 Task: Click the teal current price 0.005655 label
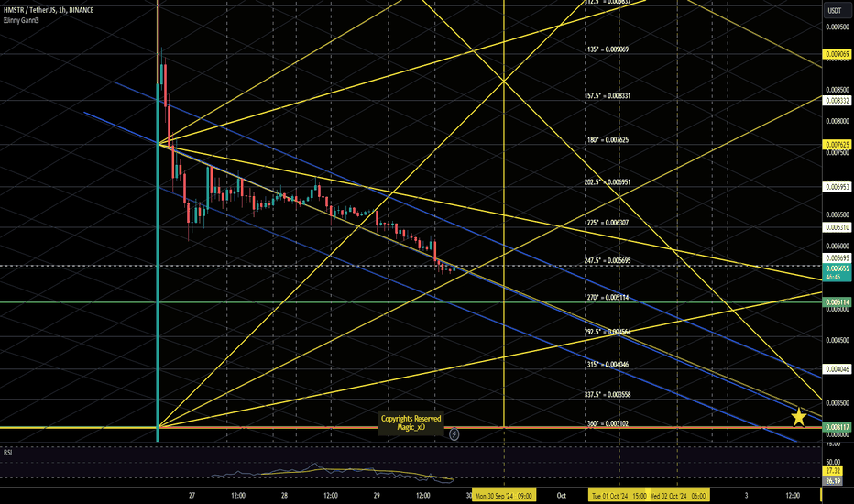838,268
